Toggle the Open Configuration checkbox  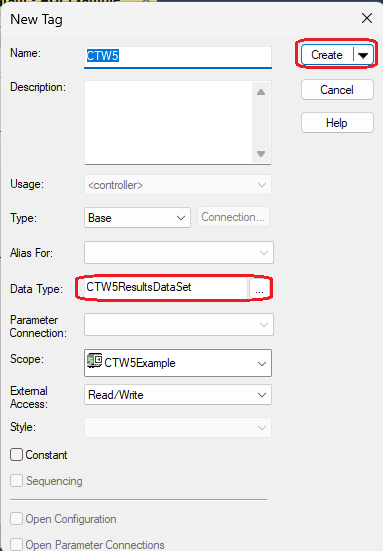coord(17,519)
